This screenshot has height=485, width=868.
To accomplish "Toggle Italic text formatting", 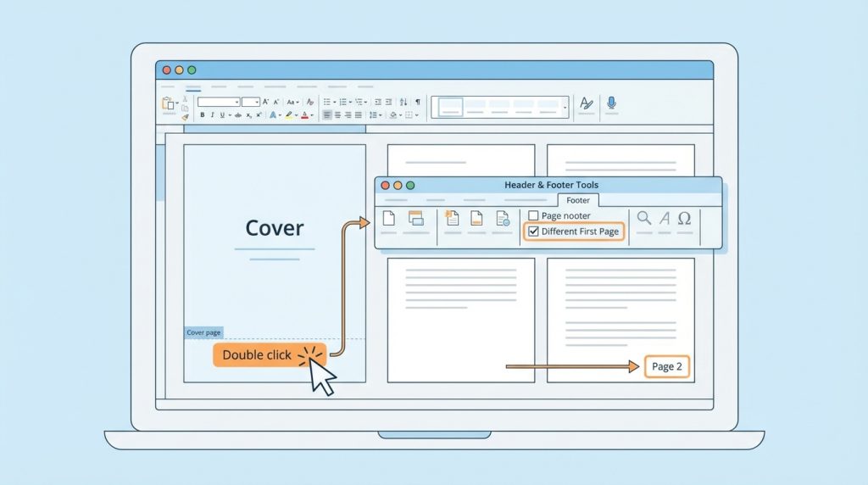I will (x=212, y=115).
